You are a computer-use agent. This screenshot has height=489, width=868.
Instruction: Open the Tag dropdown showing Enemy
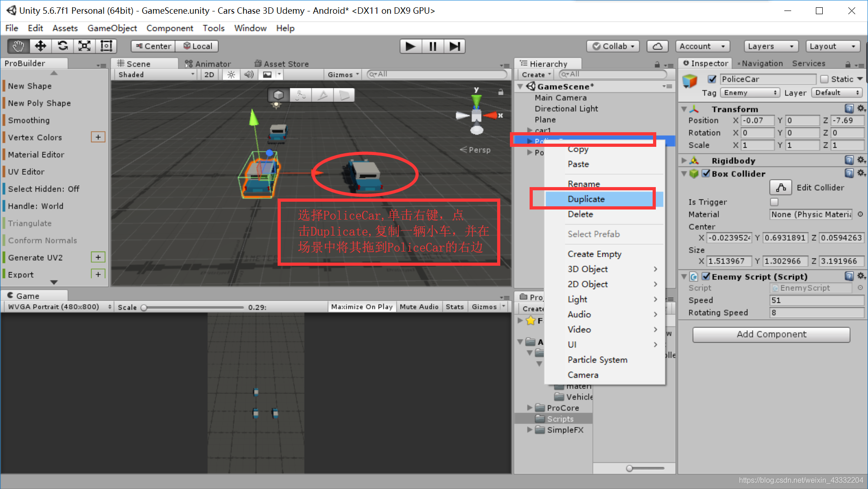(x=750, y=92)
